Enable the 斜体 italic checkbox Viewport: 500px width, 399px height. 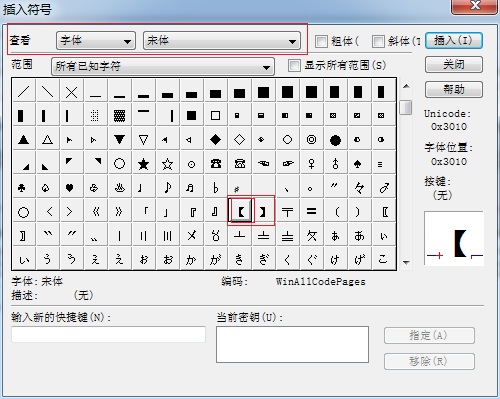click(378, 41)
